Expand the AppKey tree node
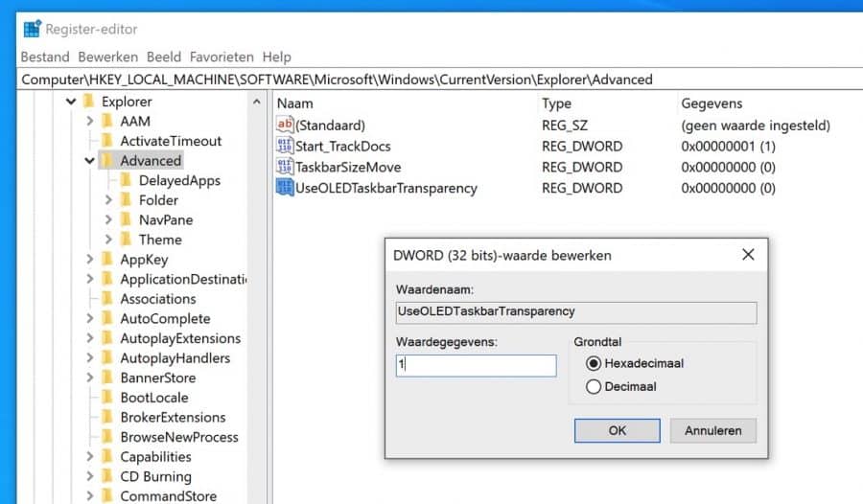 [90, 259]
